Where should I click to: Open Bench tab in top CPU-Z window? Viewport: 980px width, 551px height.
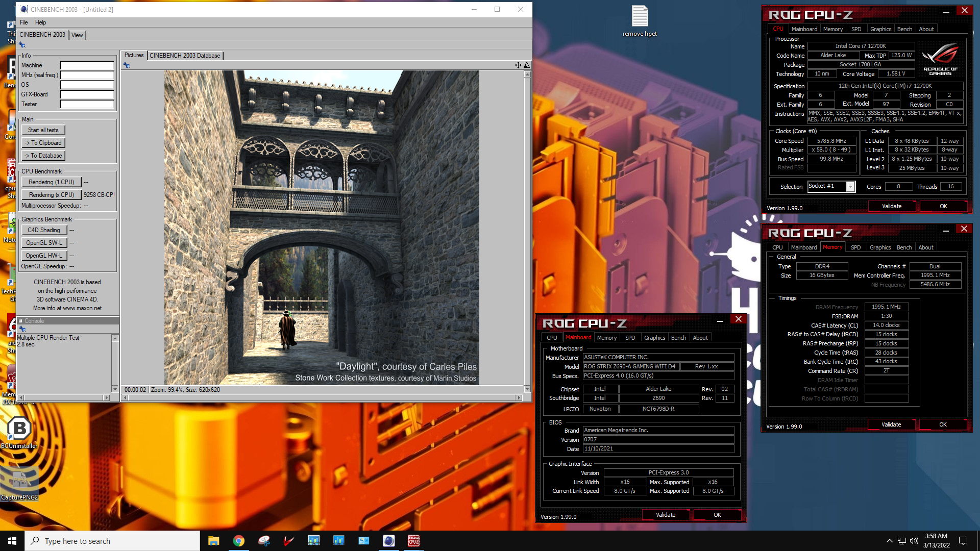point(904,29)
